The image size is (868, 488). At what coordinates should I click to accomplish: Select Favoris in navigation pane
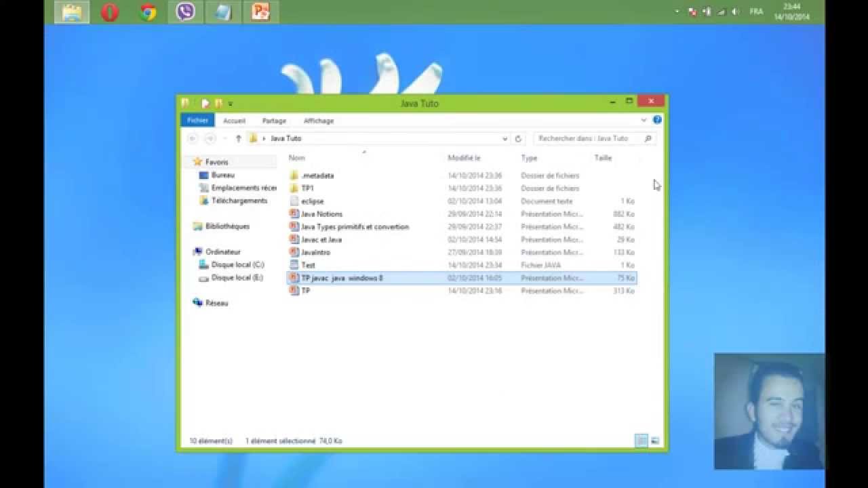(x=216, y=162)
